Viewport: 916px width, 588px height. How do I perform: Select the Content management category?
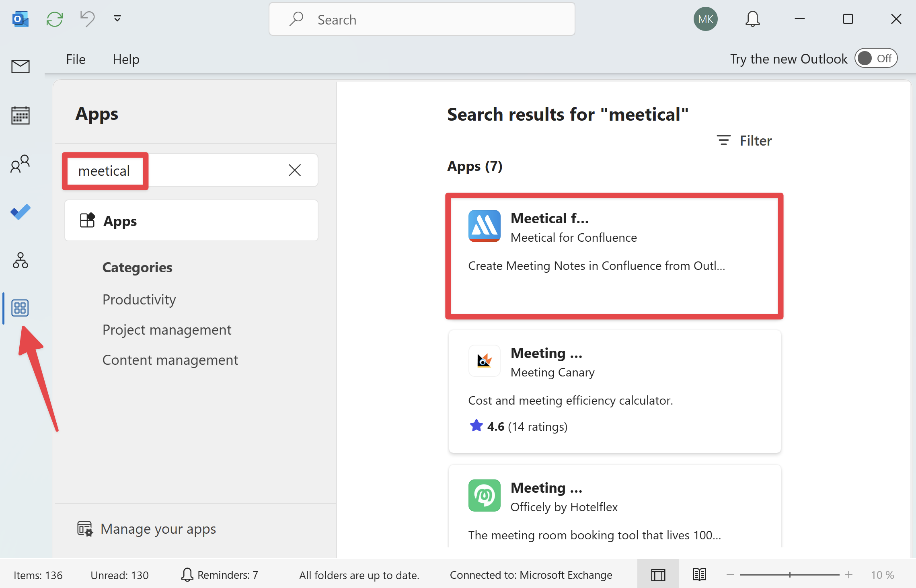coord(170,360)
